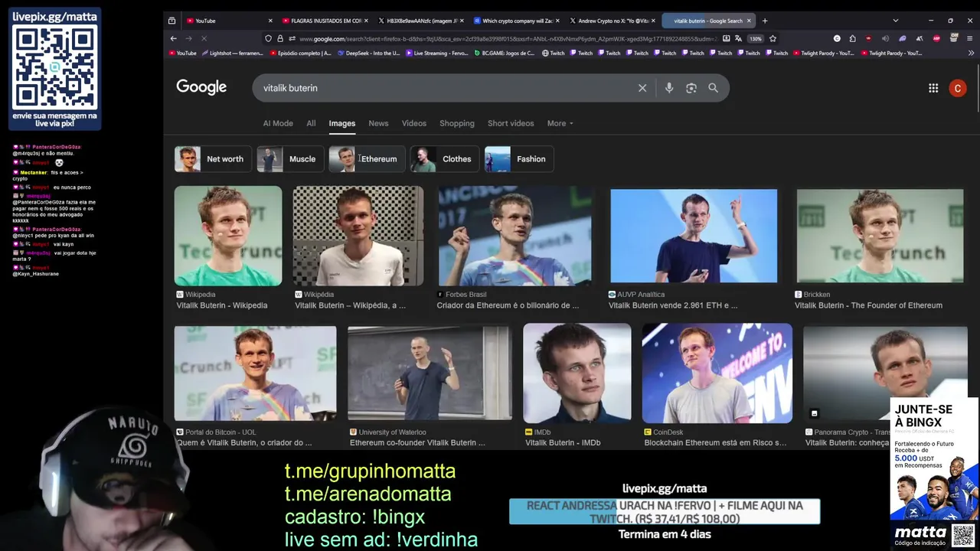The height and width of the screenshot is (551, 980).
Task: Open the Google account avatar C
Action: pyautogui.click(x=957, y=88)
